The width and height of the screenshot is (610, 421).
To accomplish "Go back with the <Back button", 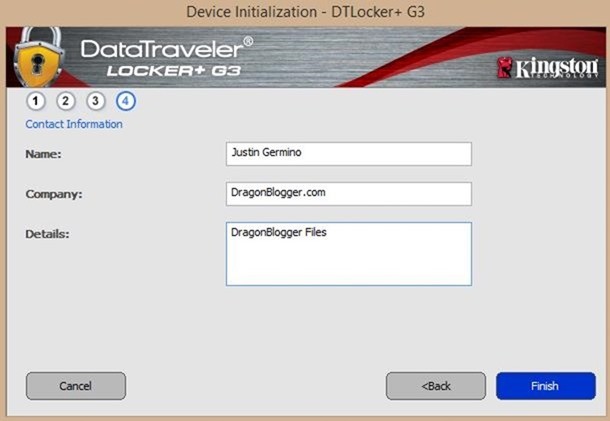I will coord(436,386).
